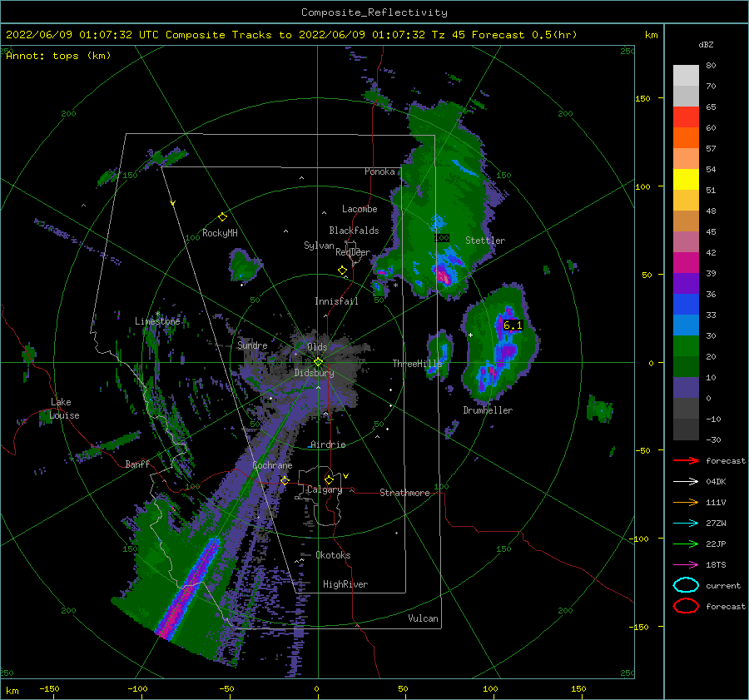Viewport: 749px width, 700px height.
Task: Click the 04DK legend text
Action: click(x=716, y=482)
